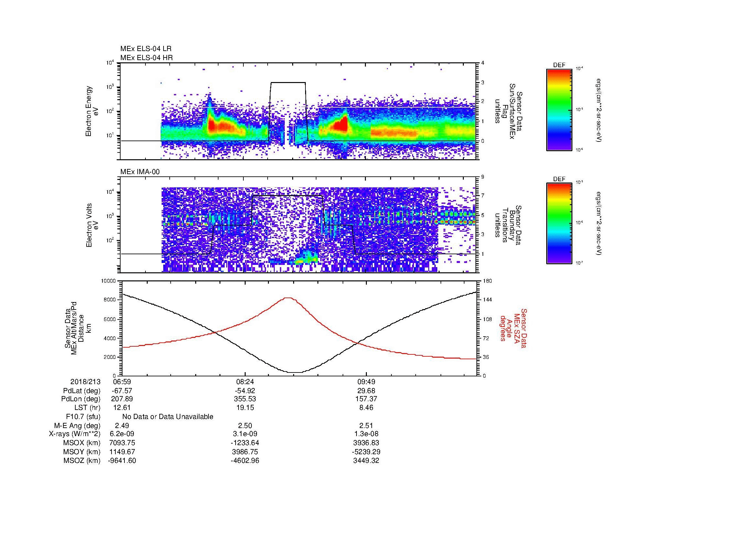The width and height of the screenshot is (756, 534).
Task: Click the lower DEF color bar
Action: [x=559, y=224]
